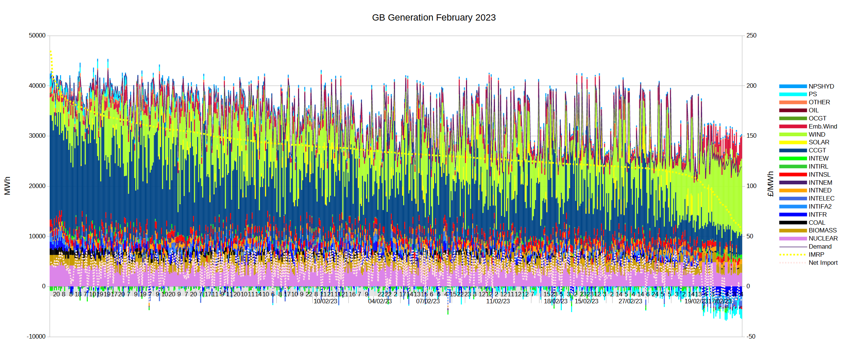Click the NPSHYD legend color swatch
Viewport: 868px width, 347px height.
(x=793, y=86)
